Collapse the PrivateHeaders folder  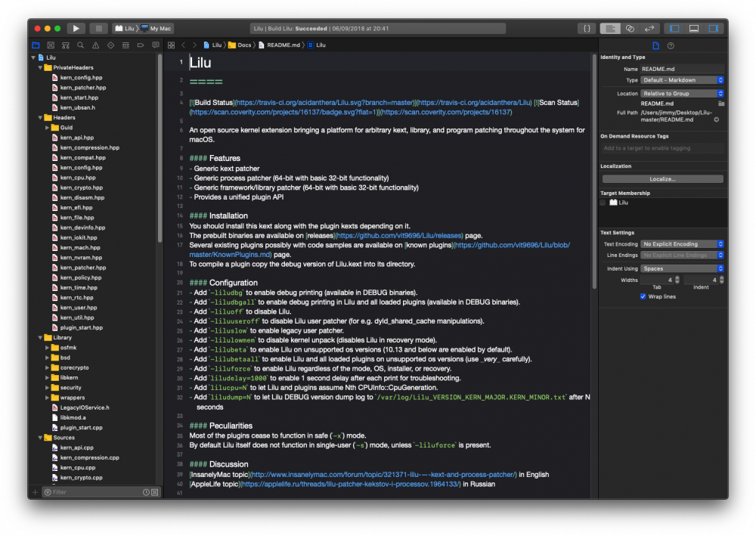41,67
